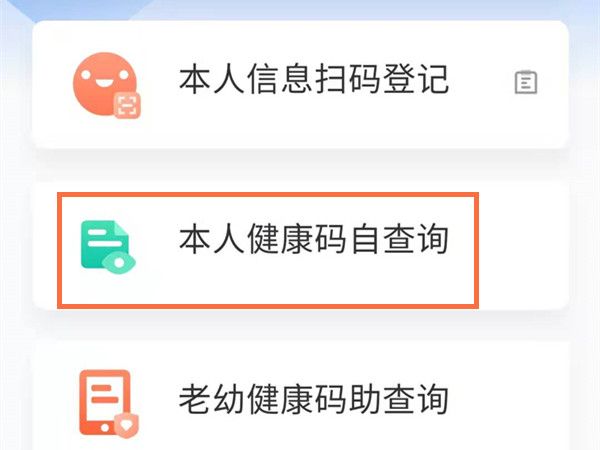Tap the orange phone icon for 老幼健康码
Screen dimensions: 600x450
point(105,402)
